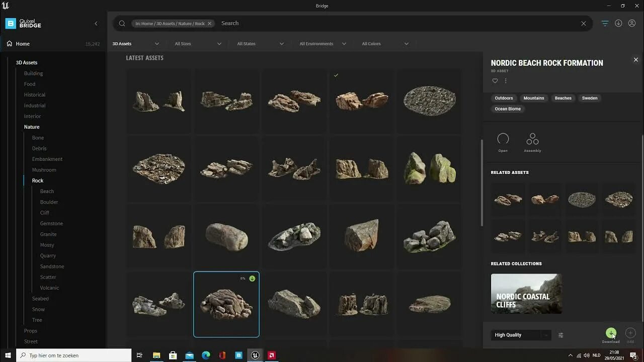
Task: Open download settings sliders icon
Action: point(560,335)
